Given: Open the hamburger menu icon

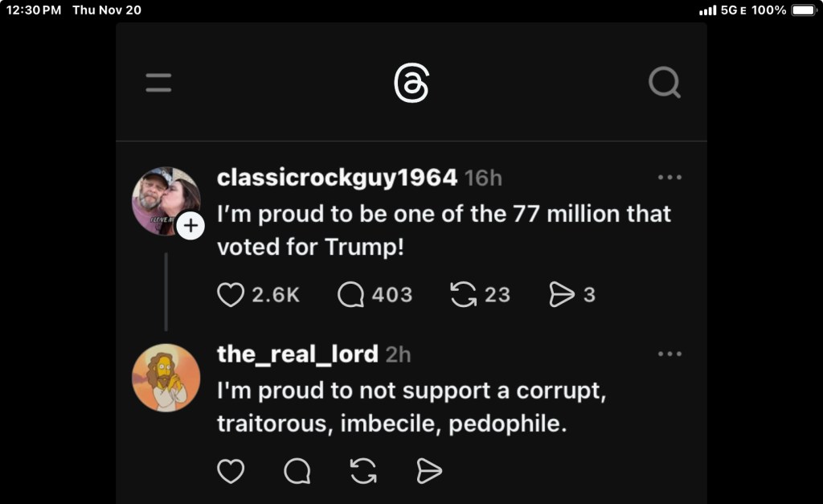Looking at the screenshot, I should click(x=158, y=83).
